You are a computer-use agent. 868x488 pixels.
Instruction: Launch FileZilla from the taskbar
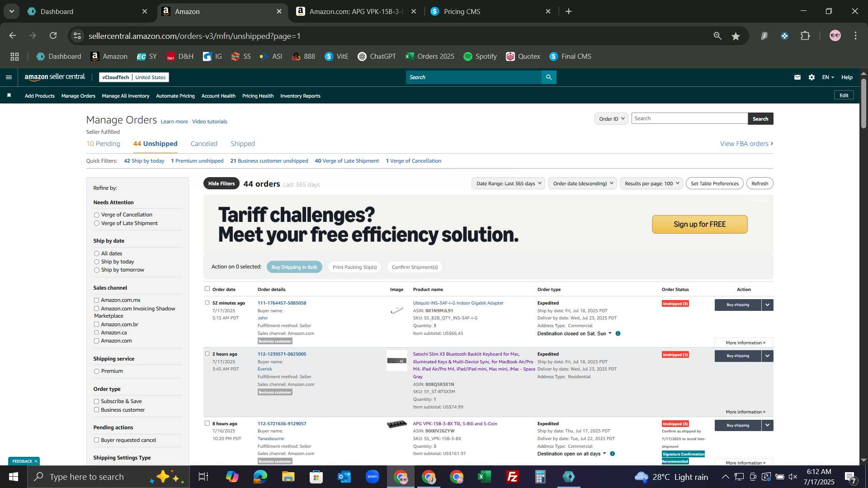click(x=512, y=477)
